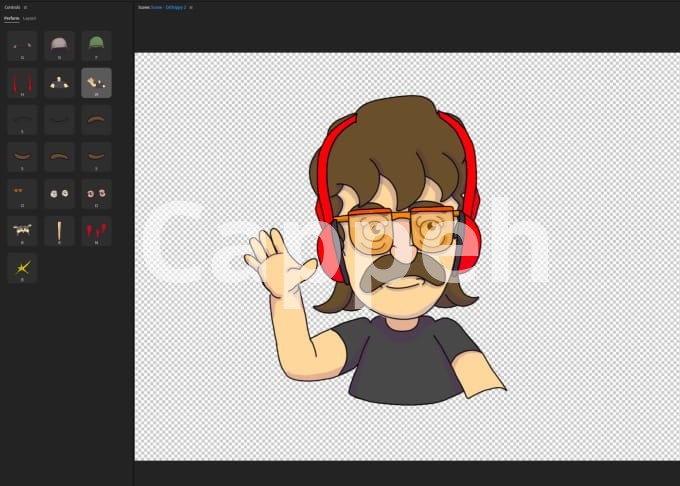Trigger the pink helmet control
This screenshot has width=680, height=486.
point(59,45)
